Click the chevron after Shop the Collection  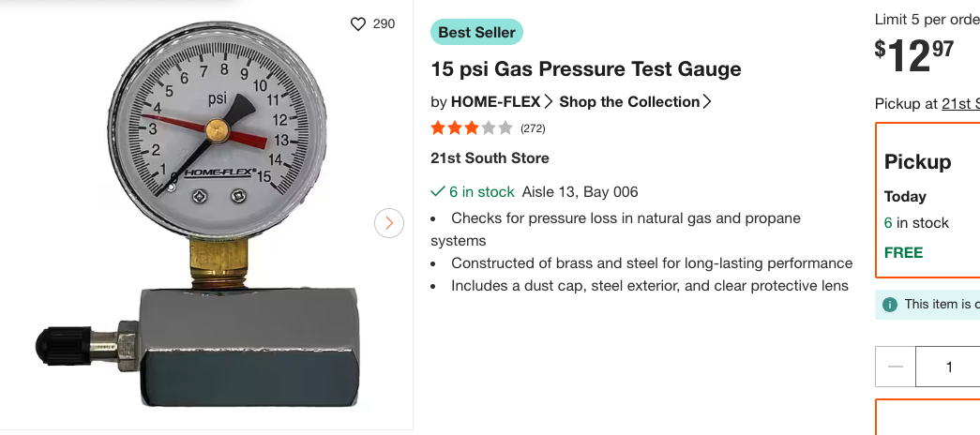coord(707,101)
